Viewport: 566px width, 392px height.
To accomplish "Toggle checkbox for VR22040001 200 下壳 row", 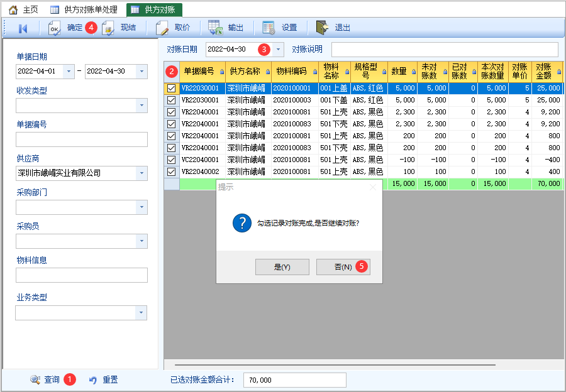I will click(x=172, y=148).
